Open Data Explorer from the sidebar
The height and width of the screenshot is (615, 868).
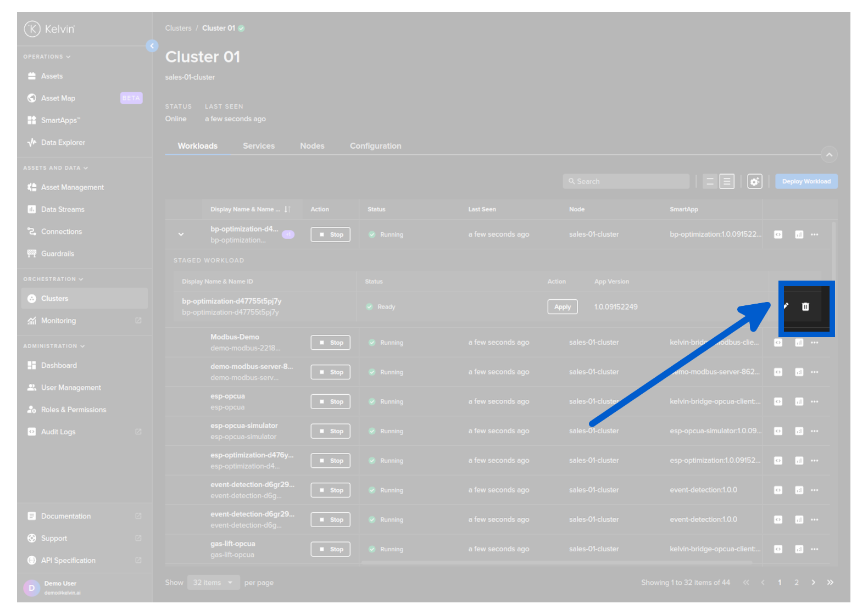click(63, 143)
